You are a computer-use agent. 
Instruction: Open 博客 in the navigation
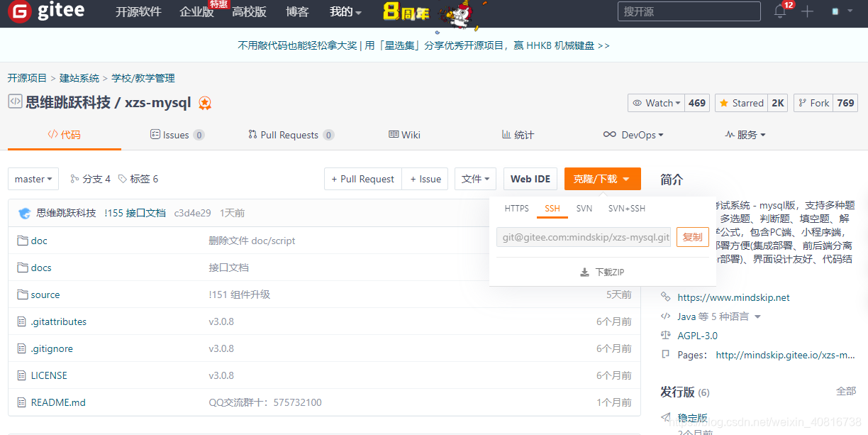[297, 12]
